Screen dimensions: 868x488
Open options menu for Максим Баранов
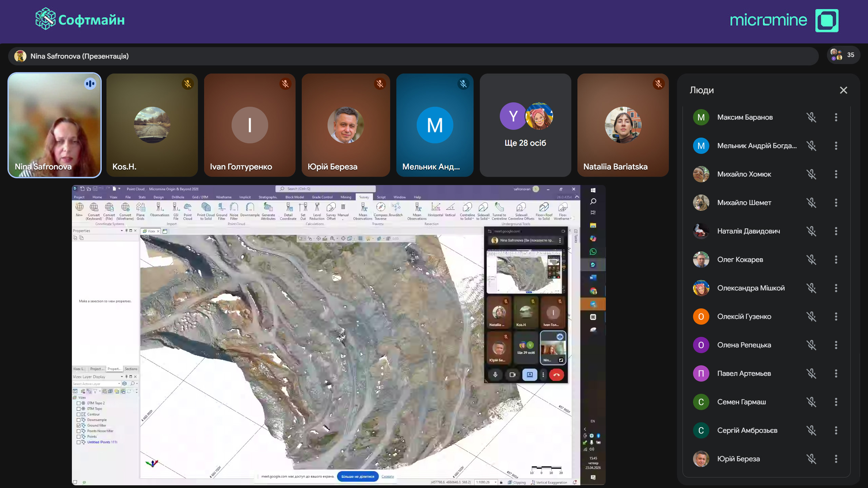pyautogui.click(x=836, y=117)
